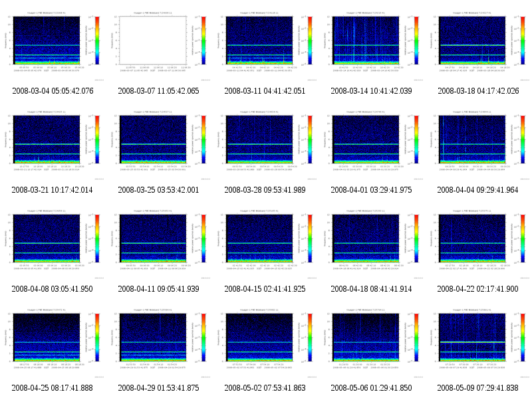Click the caption text 2008-04-22 02:17:41.900
Viewport: 532px width, 396px height.
pyautogui.click(x=477, y=289)
